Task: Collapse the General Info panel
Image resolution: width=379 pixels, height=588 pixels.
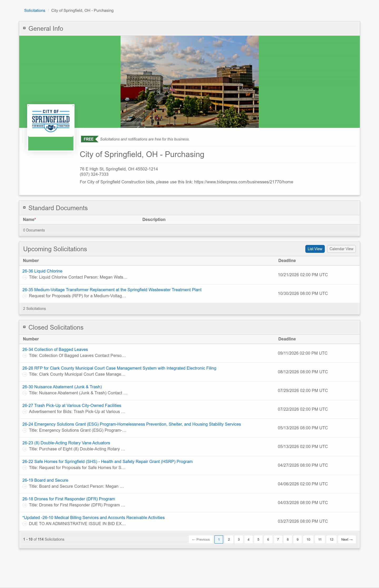Action: click(24, 28)
